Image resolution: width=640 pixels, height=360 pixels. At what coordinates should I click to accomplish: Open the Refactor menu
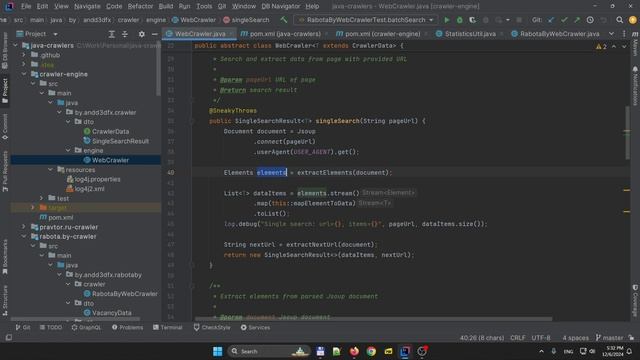pos(140,6)
